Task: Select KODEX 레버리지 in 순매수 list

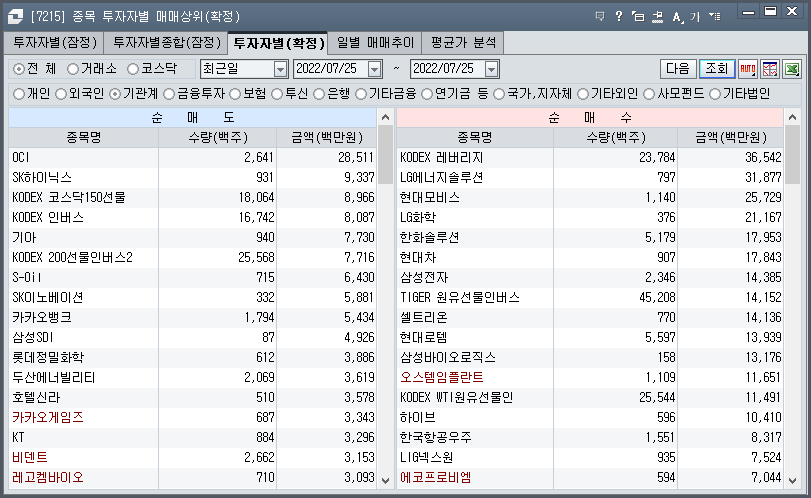Action: click(x=442, y=157)
